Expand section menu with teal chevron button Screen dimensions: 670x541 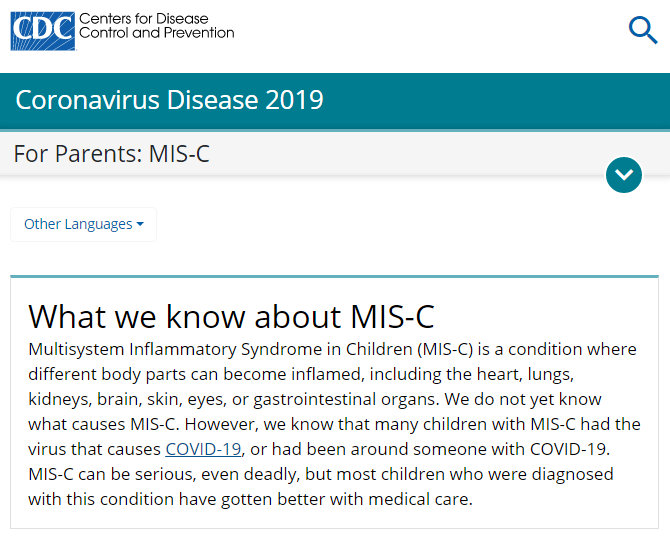tap(624, 175)
